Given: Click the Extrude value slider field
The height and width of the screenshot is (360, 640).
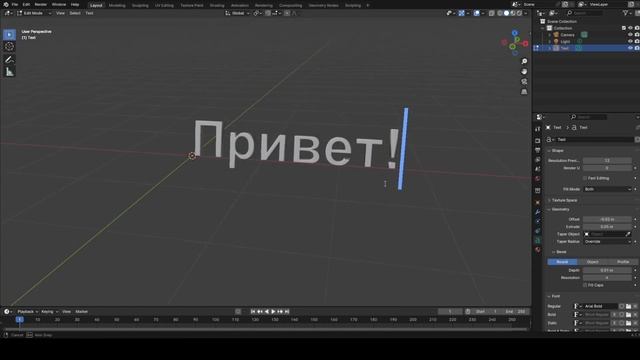Looking at the screenshot, I should point(607,227).
